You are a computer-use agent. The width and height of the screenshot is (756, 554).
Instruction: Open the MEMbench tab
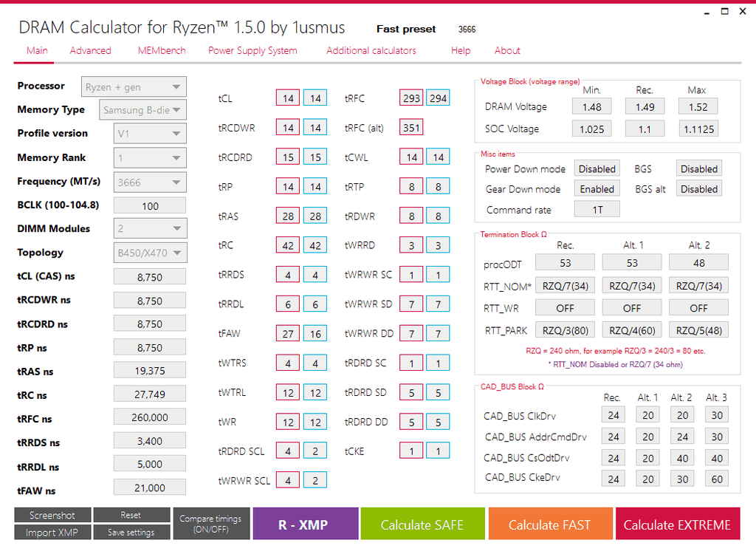[161, 50]
